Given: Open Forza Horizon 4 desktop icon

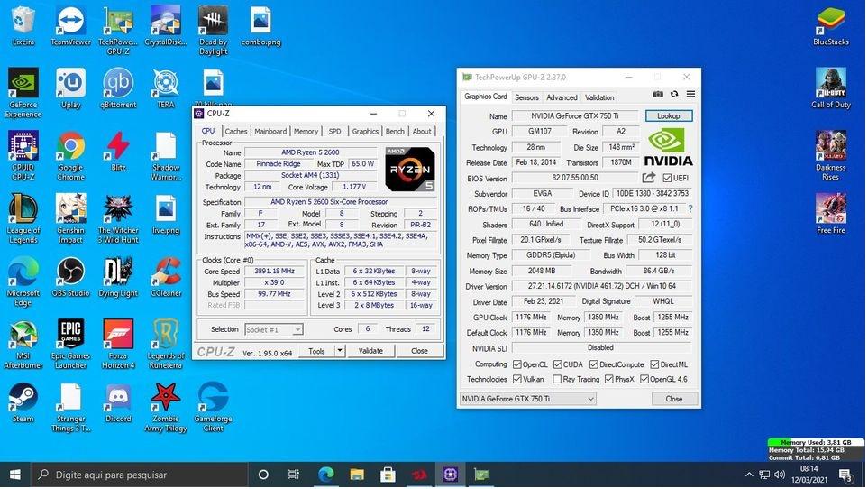Looking at the screenshot, I should click(118, 345).
